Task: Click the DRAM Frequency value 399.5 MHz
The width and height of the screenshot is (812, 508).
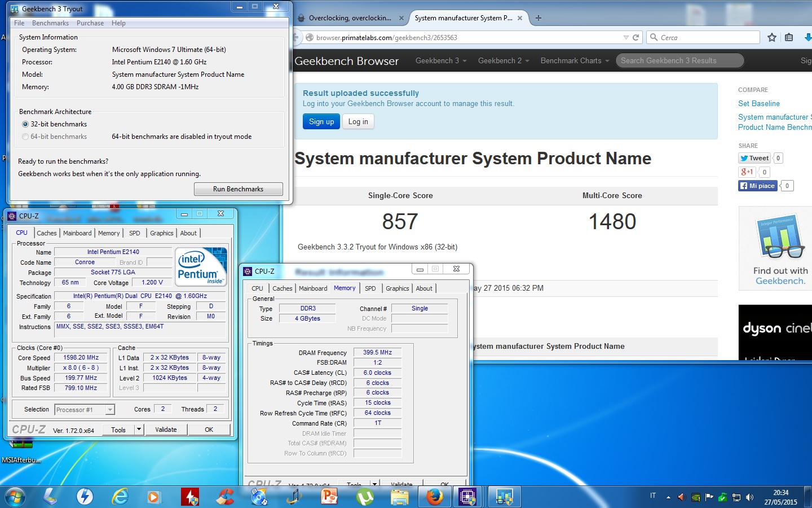Action: [x=377, y=352]
